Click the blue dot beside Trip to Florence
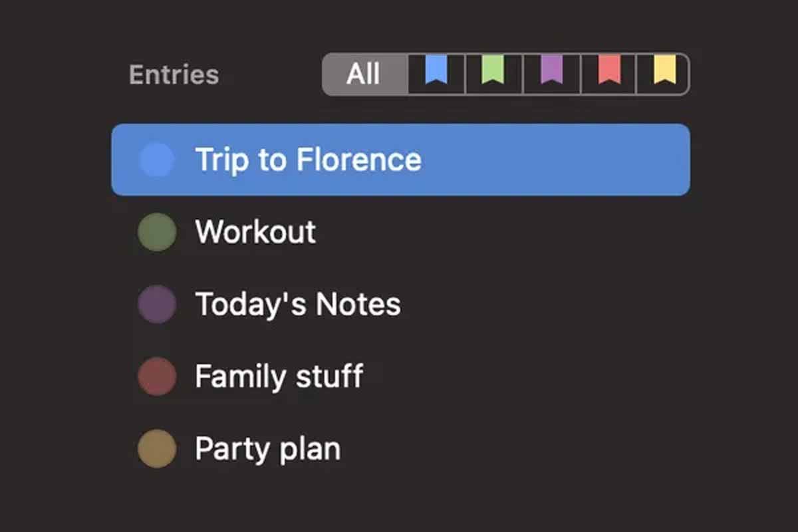This screenshot has height=532, width=798. click(x=157, y=160)
